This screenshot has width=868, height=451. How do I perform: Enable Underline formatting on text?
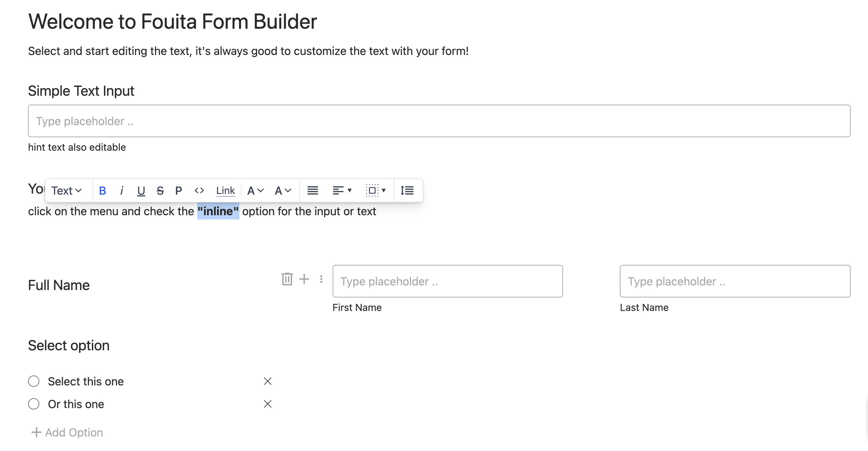tap(141, 190)
